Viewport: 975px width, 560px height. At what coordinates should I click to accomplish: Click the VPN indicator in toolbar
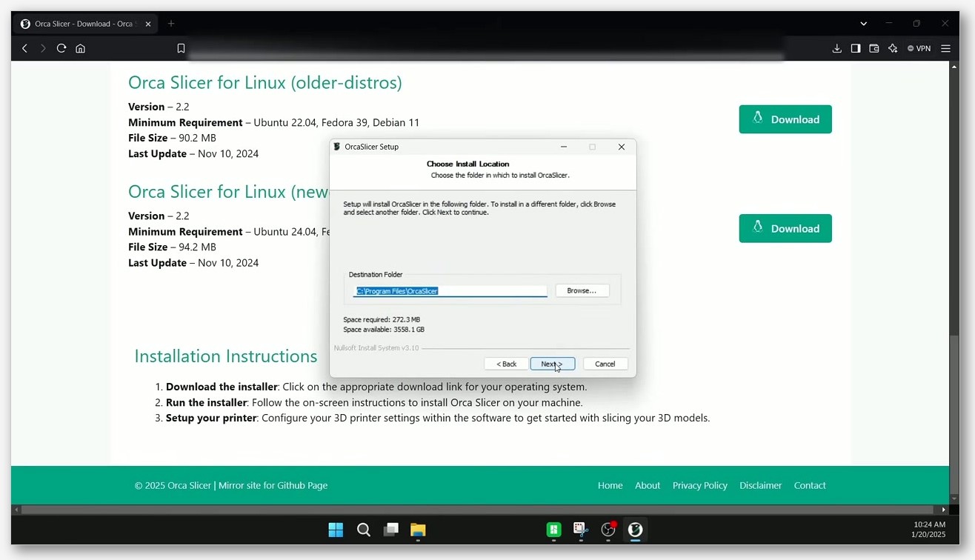(919, 48)
